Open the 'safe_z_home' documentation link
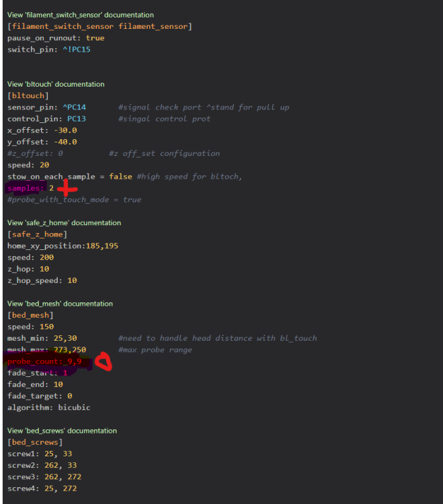Screen dimensions: 443x504 [x=65, y=222]
